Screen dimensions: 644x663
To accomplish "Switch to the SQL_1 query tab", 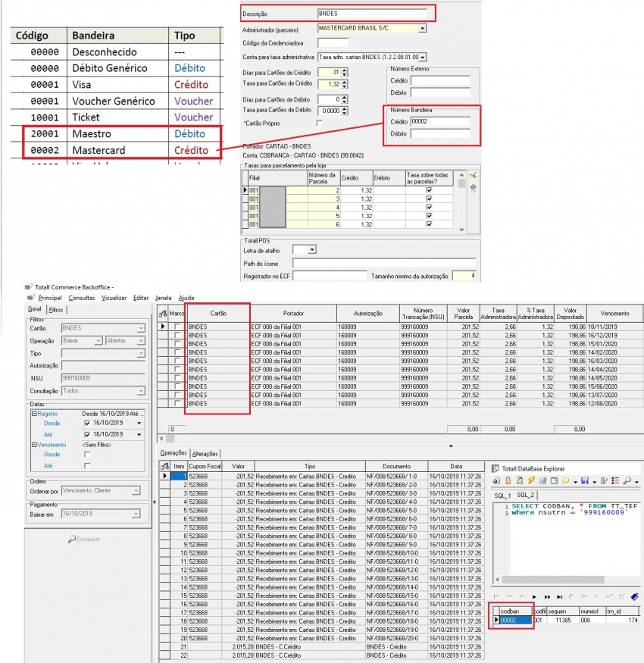I will point(502,495).
